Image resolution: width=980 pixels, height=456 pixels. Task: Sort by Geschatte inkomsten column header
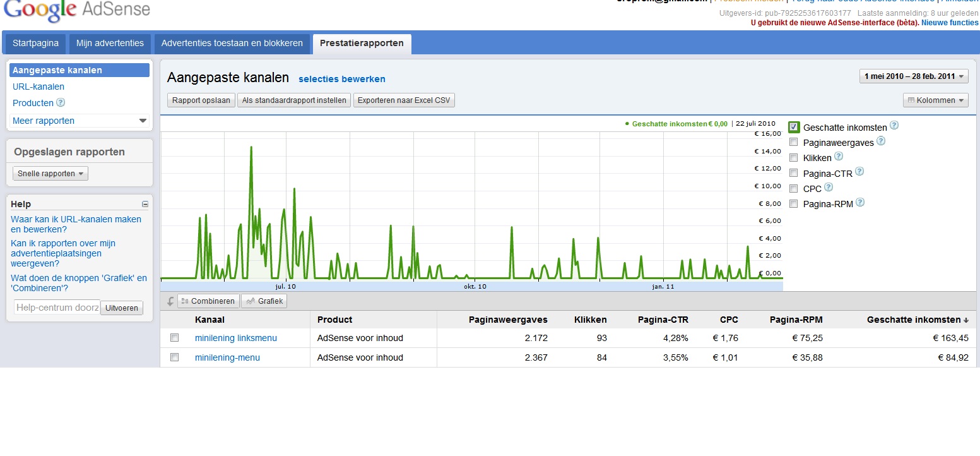918,320
